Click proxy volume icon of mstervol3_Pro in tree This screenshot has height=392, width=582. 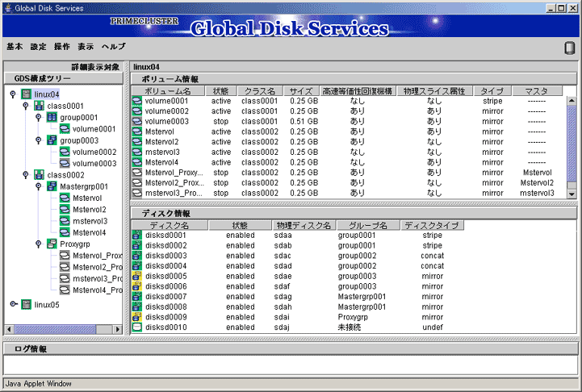[65, 278]
